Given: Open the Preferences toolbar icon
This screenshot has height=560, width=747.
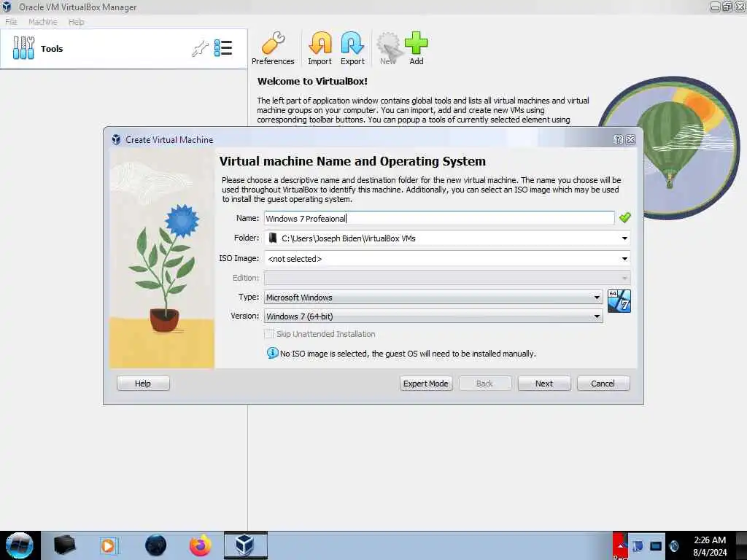Looking at the screenshot, I should point(273,48).
